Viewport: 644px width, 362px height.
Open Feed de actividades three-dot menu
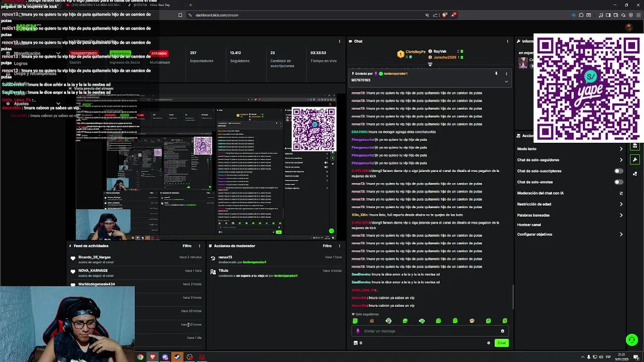tap(199, 246)
